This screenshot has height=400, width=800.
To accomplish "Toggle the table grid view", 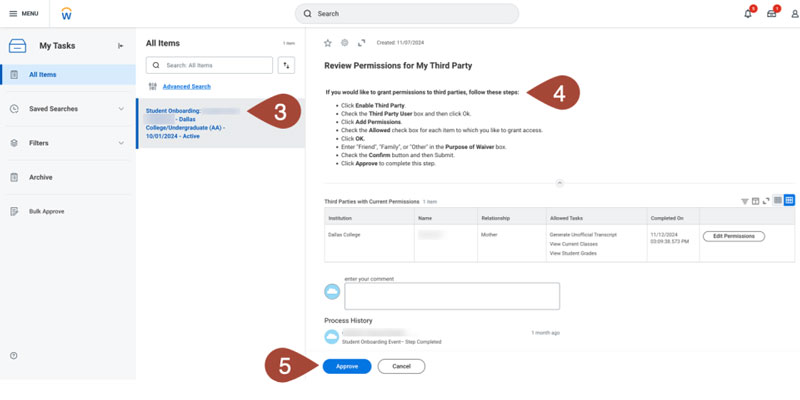I will pyautogui.click(x=789, y=201).
